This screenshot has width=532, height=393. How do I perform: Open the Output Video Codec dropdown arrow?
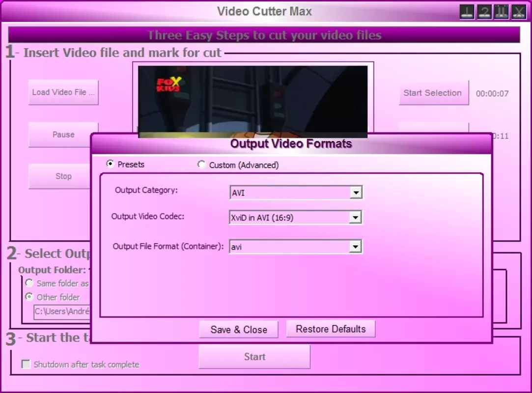tap(355, 218)
